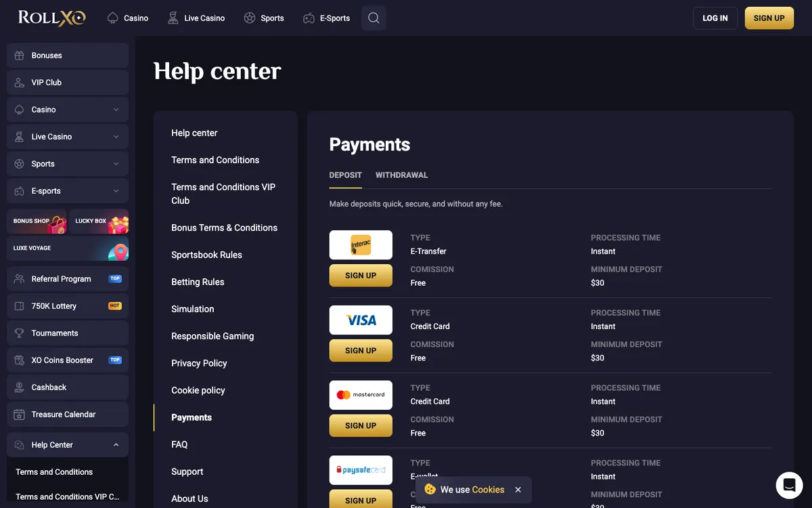
Task: Click the LOG IN button
Action: point(715,18)
